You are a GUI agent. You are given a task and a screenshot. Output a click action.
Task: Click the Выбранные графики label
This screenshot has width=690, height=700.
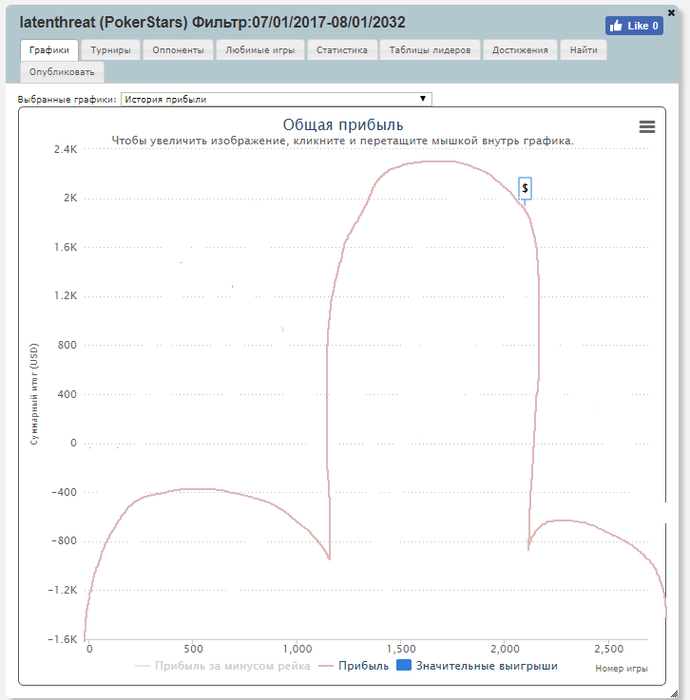pyautogui.click(x=67, y=100)
